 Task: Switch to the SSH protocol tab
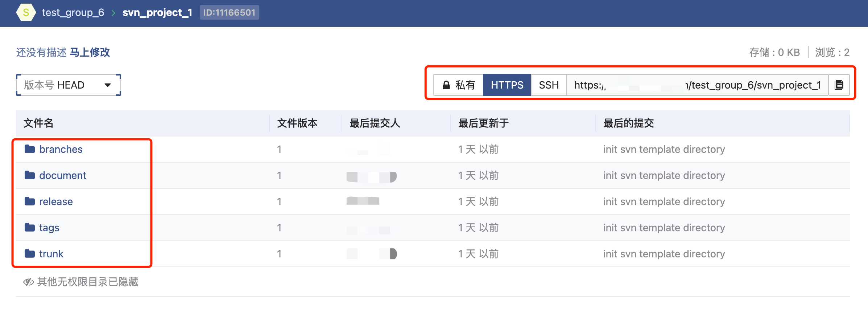[x=549, y=85]
